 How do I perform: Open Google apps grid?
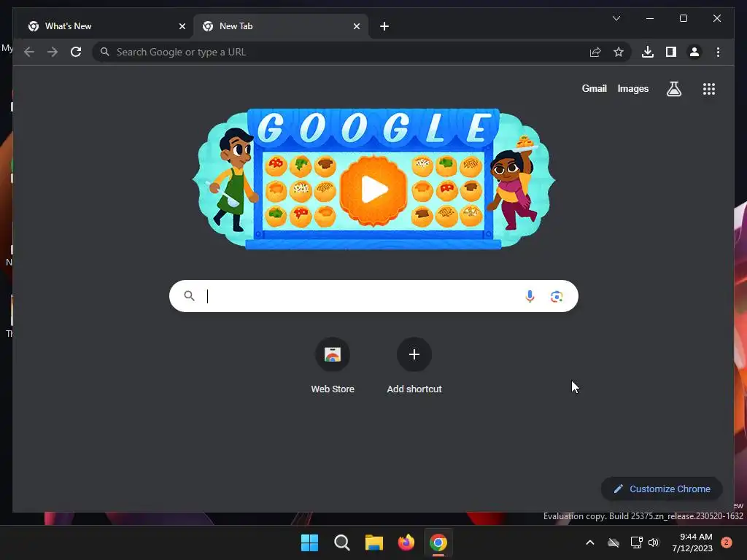(709, 88)
